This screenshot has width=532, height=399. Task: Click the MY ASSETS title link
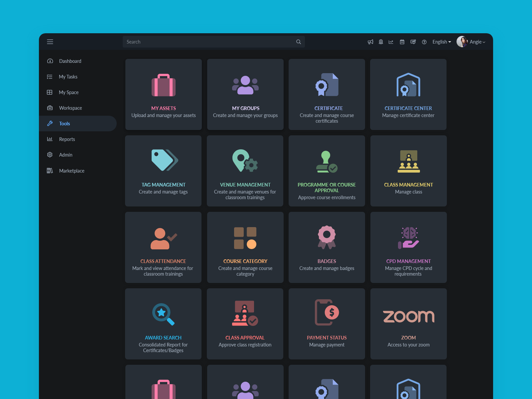pos(164,108)
